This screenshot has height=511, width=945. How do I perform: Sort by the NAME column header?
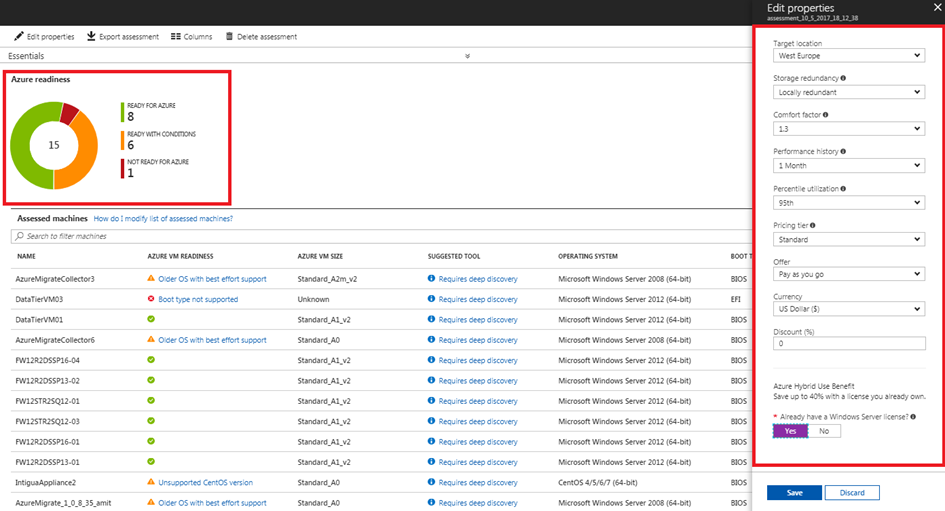(x=26, y=256)
